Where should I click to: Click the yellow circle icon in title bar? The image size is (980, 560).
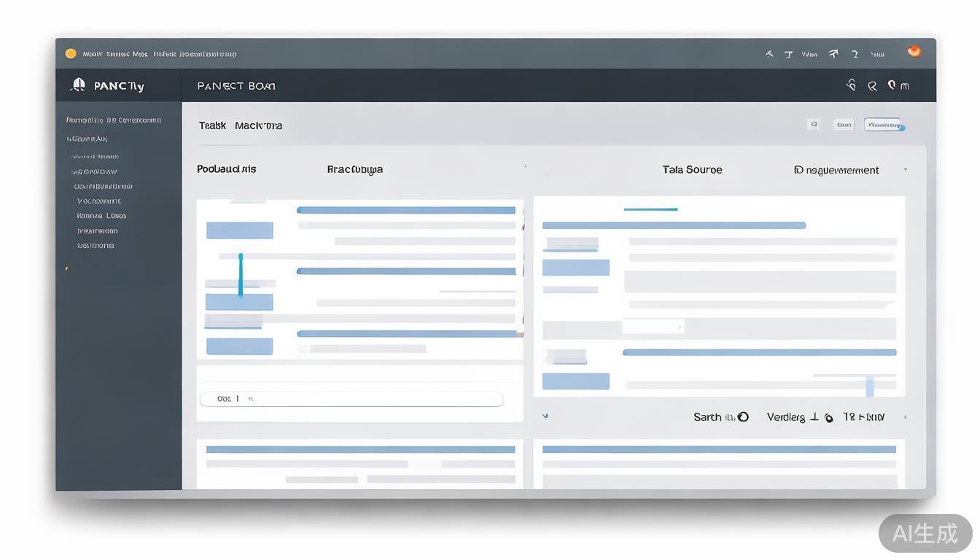(71, 53)
